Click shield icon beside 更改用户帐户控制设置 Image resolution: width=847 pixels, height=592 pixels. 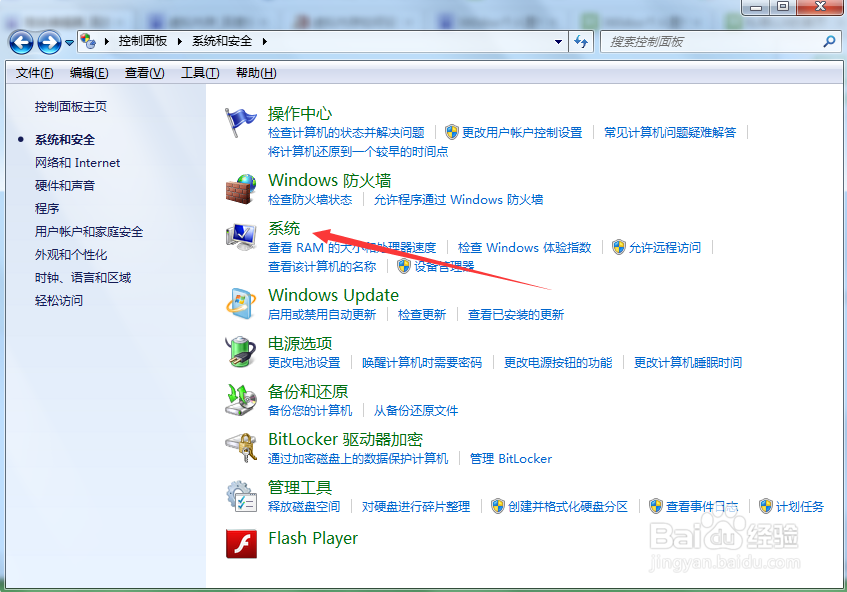coord(452,132)
